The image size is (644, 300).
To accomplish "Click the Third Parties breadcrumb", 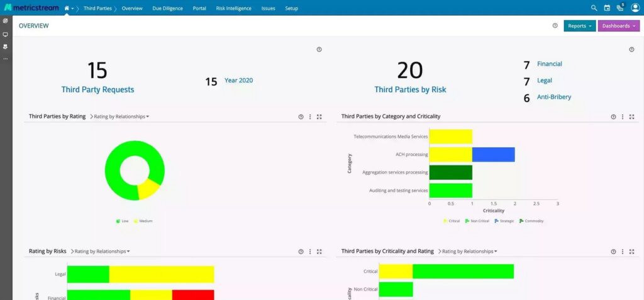I will pos(97,8).
